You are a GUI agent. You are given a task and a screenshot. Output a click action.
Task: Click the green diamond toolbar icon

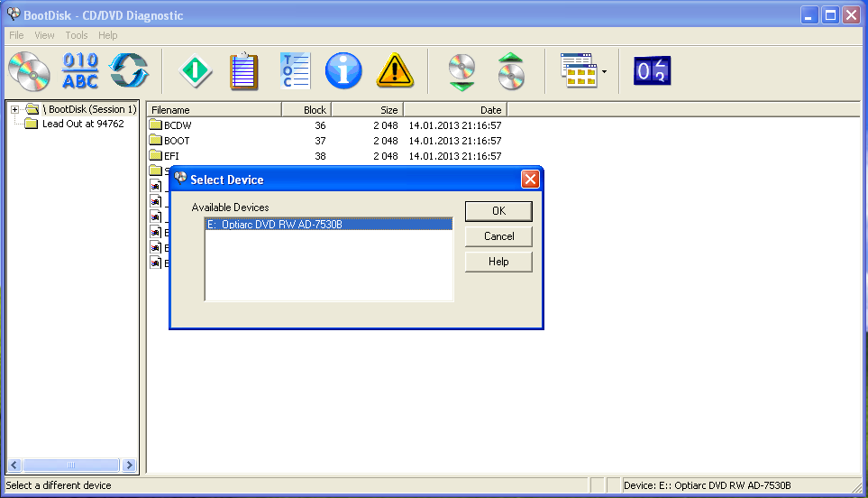(196, 70)
